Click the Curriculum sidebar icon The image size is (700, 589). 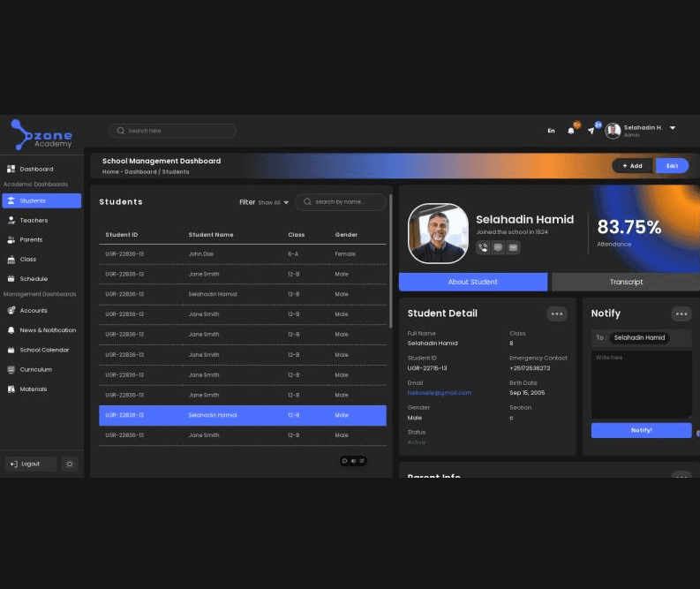coord(11,370)
